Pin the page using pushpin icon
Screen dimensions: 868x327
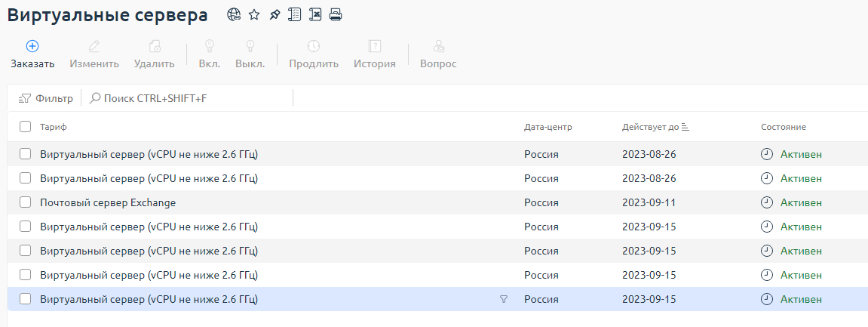tap(275, 15)
